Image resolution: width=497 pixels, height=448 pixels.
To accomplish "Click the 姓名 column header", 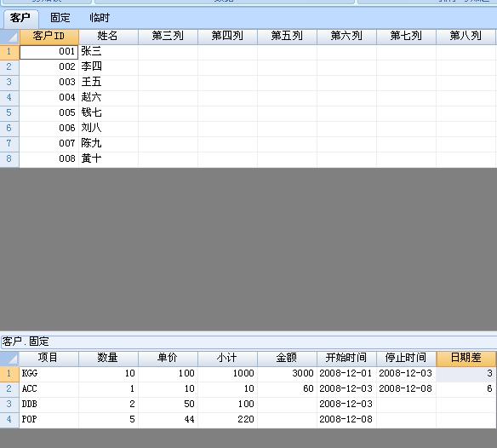I will click(x=108, y=37).
